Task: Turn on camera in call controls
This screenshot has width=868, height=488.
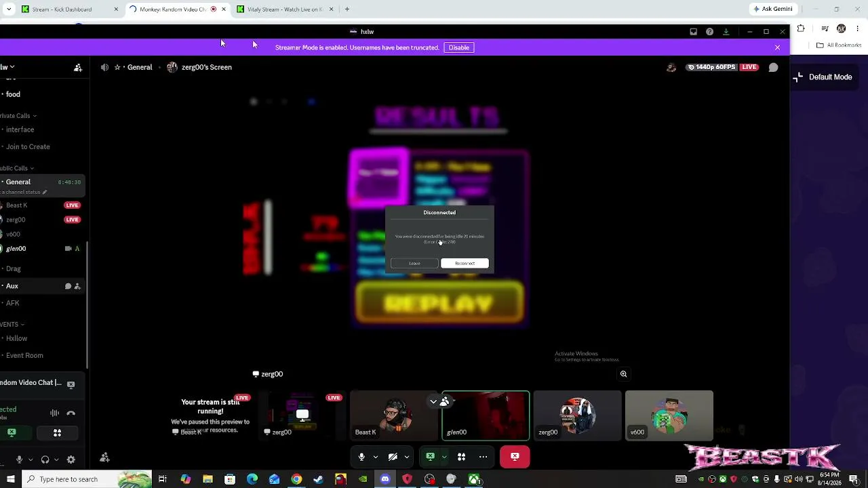Action: click(393, 457)
